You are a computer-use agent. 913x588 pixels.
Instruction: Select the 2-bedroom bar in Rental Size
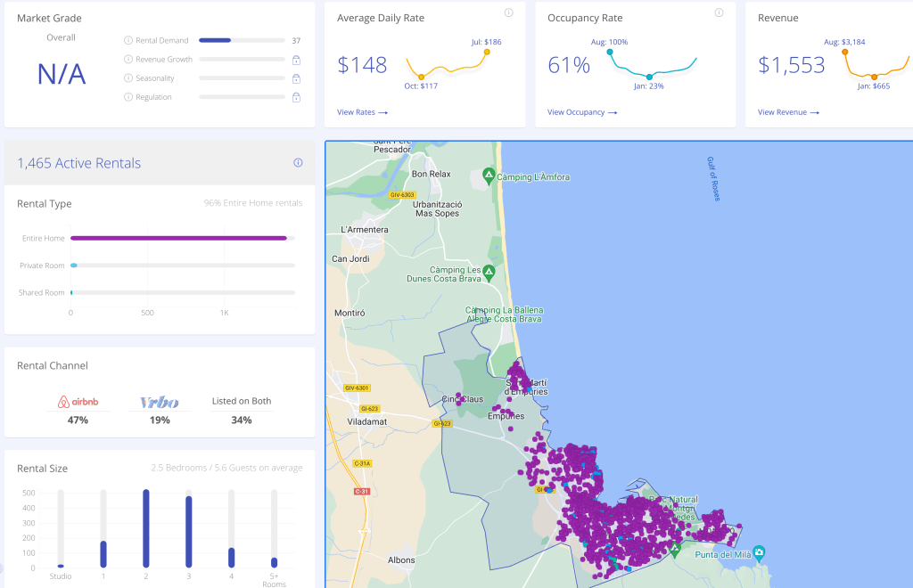pyautogui.click(x=145, y=527)
